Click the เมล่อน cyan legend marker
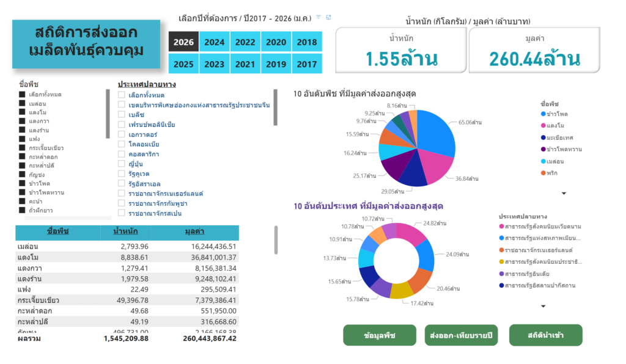This screenshot has width=626, height=364. coord(543,161)
